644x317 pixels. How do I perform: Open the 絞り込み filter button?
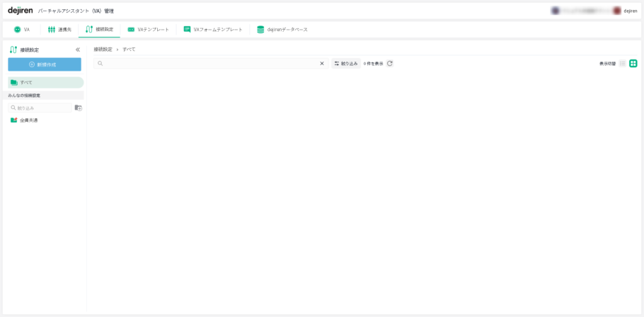click(x=346, y=64)
